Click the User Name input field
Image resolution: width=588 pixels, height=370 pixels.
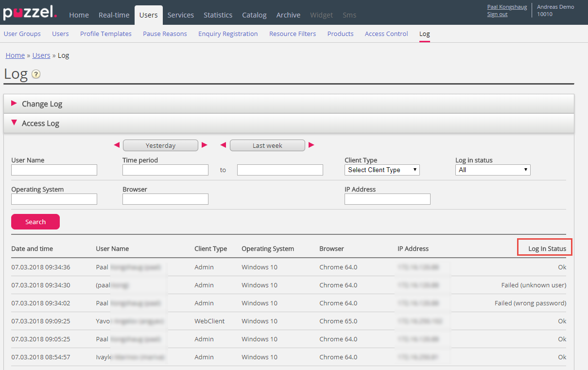click(54, 170)
